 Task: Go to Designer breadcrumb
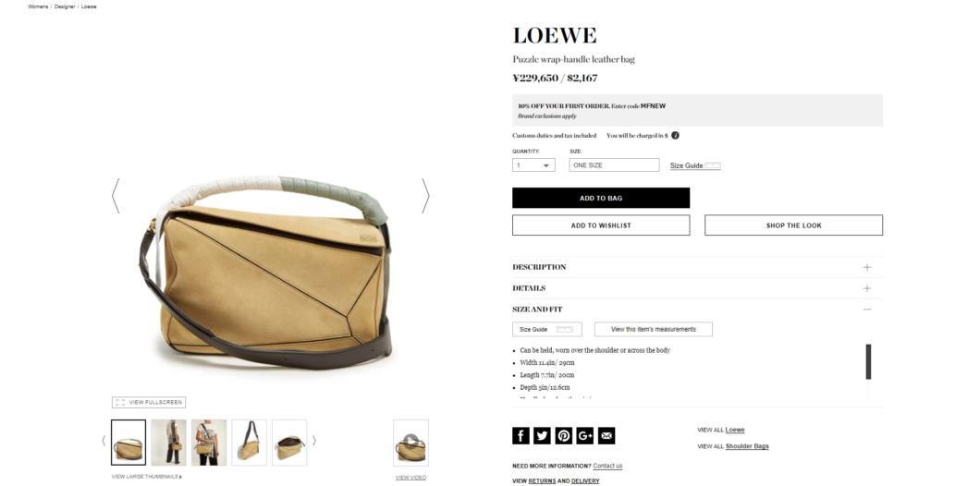(x=65, y=6)
